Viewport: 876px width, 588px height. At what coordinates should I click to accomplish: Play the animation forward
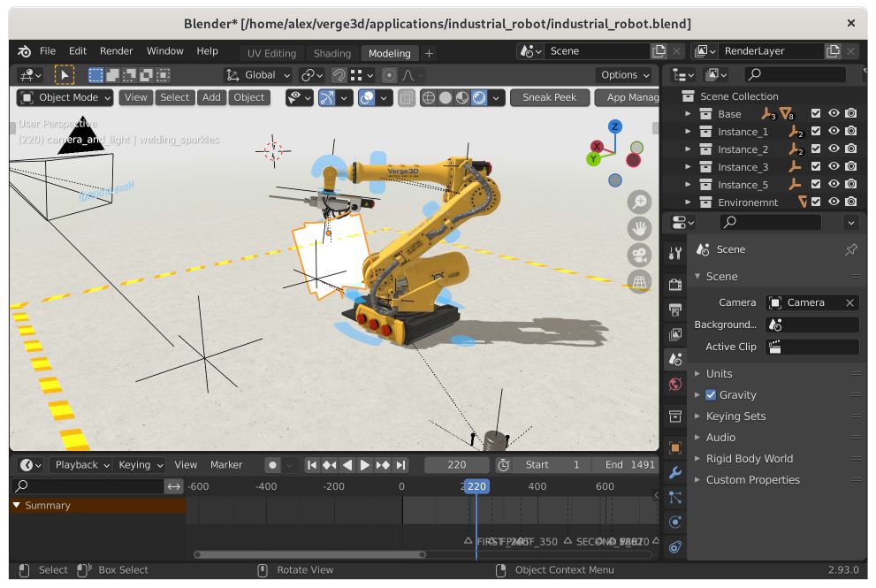click(365, 465)
